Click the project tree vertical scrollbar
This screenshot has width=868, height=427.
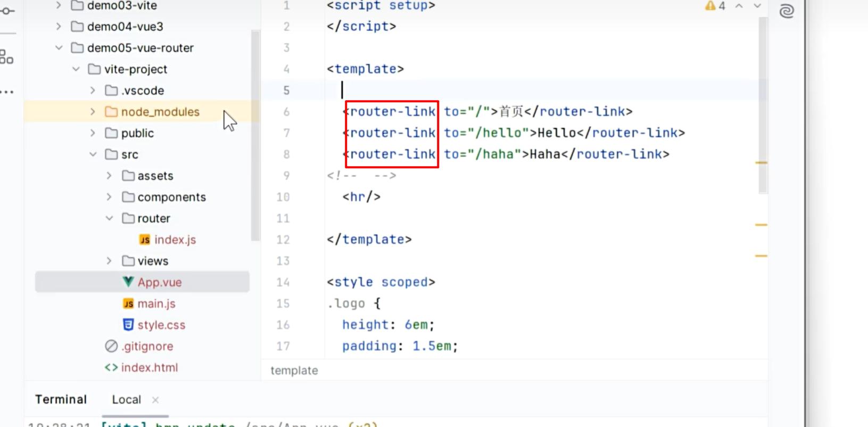pyautogui.click(x=255, y=136)
